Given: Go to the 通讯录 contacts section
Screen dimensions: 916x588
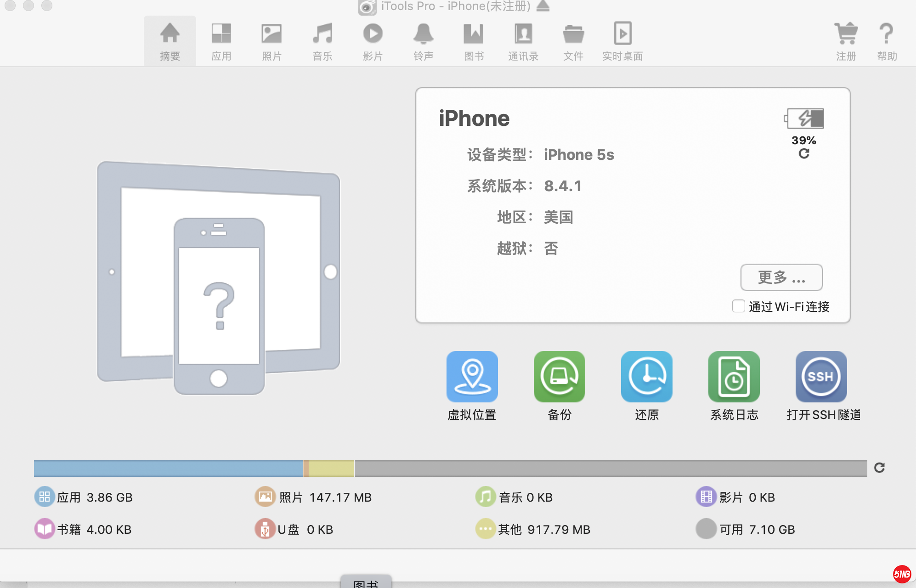Looking at the screenshot, I should tap(523, 41).
